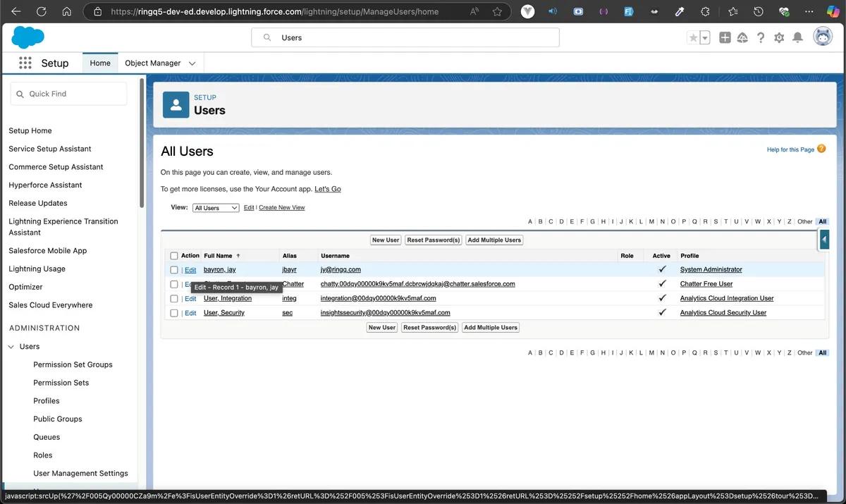Click bottom New User button
The width and height of the screenshot is (846, 504).
pos(382,327)
